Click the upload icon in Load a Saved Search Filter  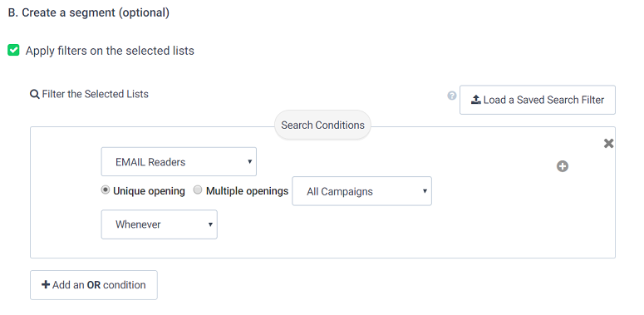tap(476, 100)
